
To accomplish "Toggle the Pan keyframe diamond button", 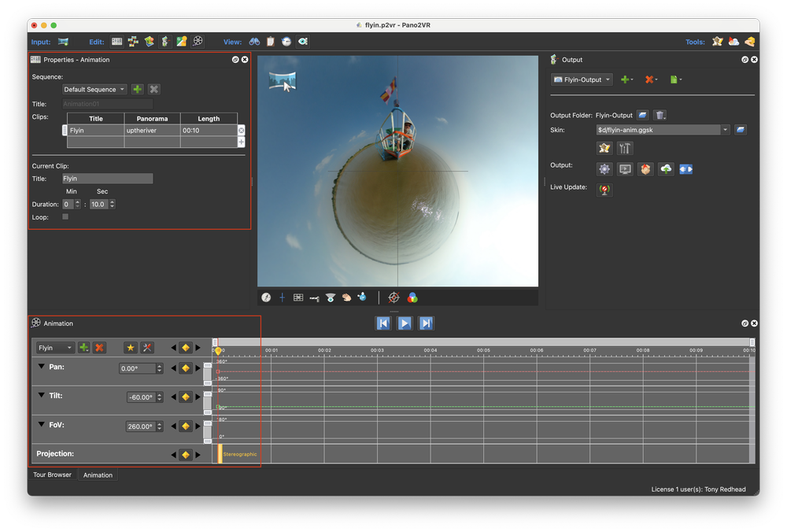I will (186, 368).
